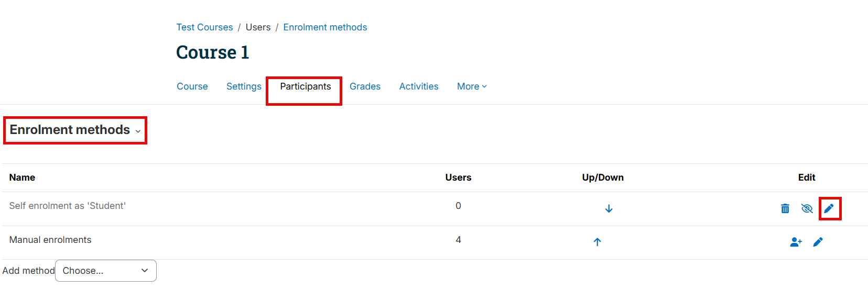Go to the Course tab

point(192,86)
